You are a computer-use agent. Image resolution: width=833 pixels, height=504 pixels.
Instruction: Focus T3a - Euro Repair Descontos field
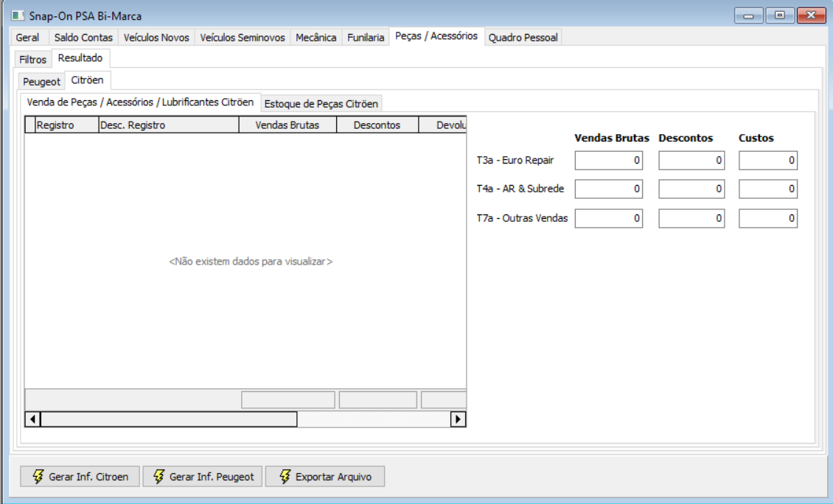tap(691, 161)
